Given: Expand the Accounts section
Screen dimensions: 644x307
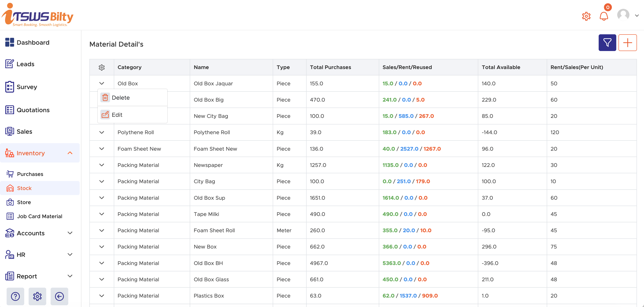Looking at the screenshot, I should click(70, 233).
